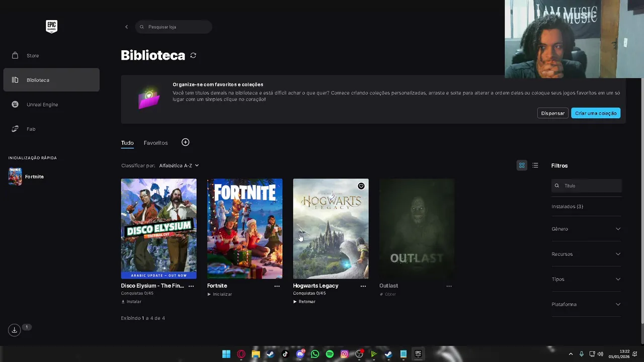Click the Título filter input
Image resolution: width=644 pixels, height=362 pixels.
point(587,186)
